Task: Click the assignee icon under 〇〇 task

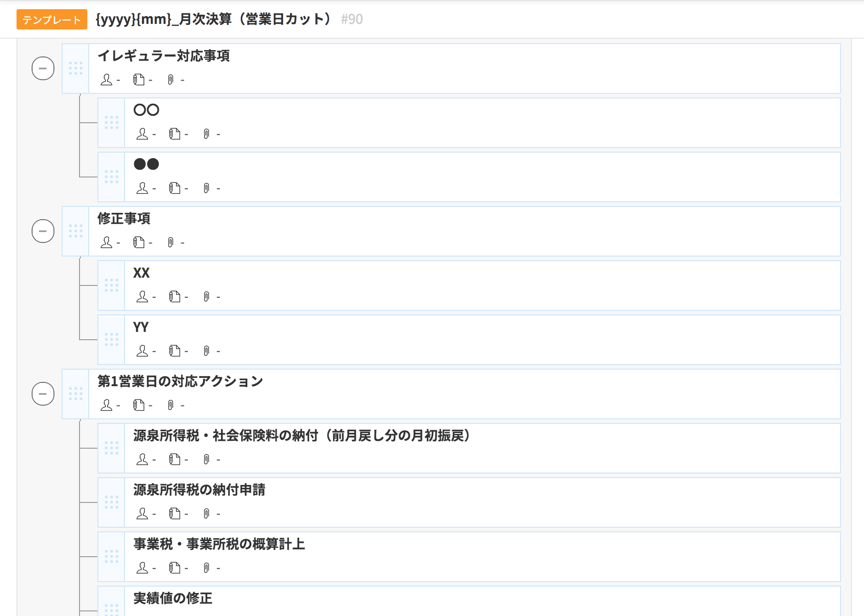Action: click(142, 134)
